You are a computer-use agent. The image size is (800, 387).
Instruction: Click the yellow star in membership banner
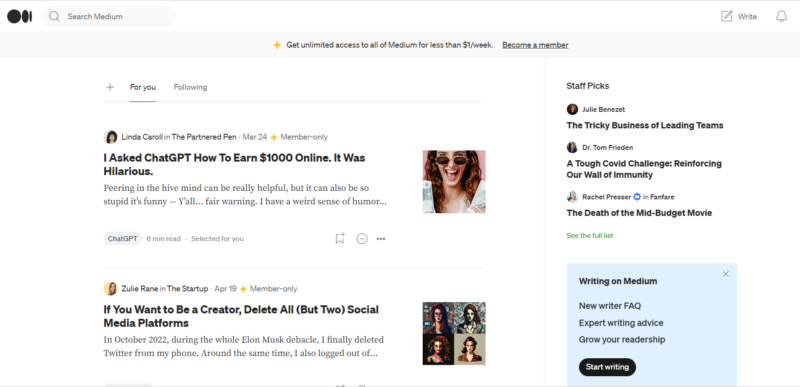277,45
